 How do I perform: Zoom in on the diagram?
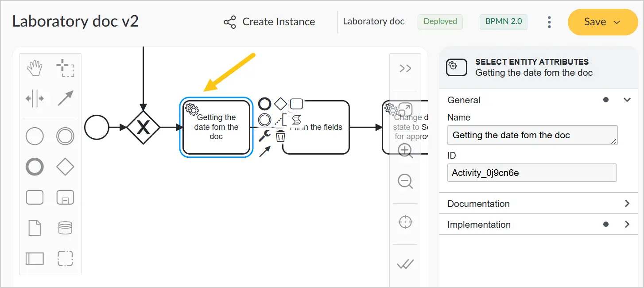(406, 151)
